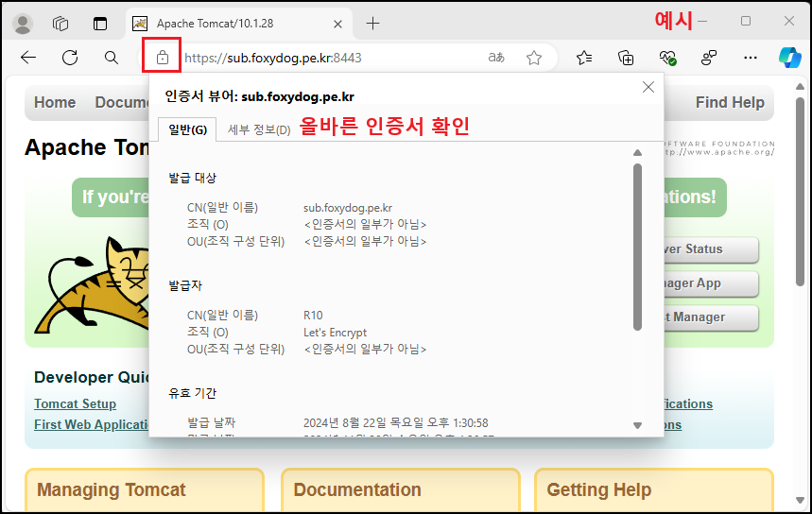812x514 pixels.
Task: Click the browser profile avatar icon
Action: coord(23,24)
